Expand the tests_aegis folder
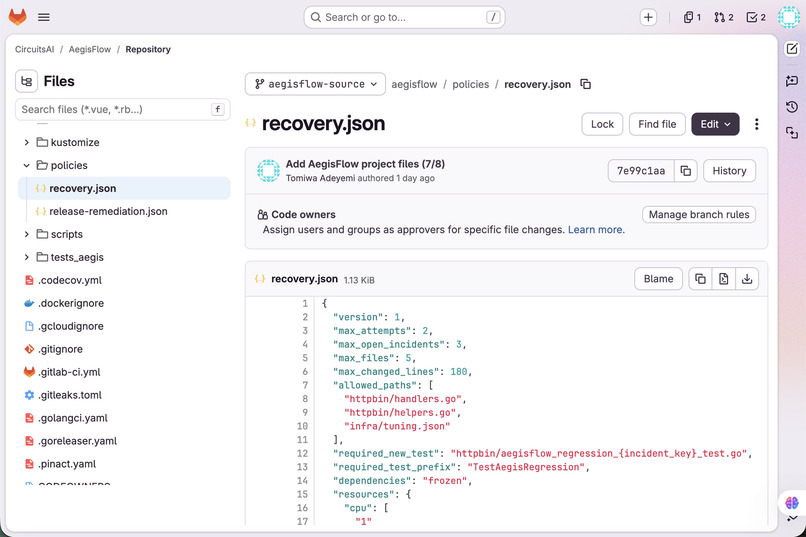The image size is (806, 537). 27,257
